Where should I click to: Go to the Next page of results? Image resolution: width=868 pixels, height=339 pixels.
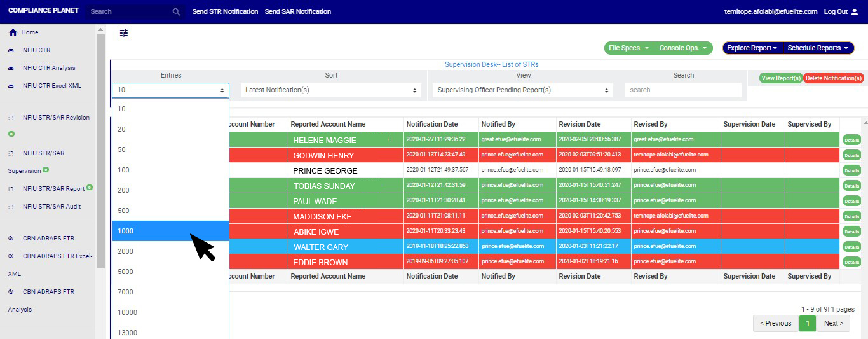[833, 323]
